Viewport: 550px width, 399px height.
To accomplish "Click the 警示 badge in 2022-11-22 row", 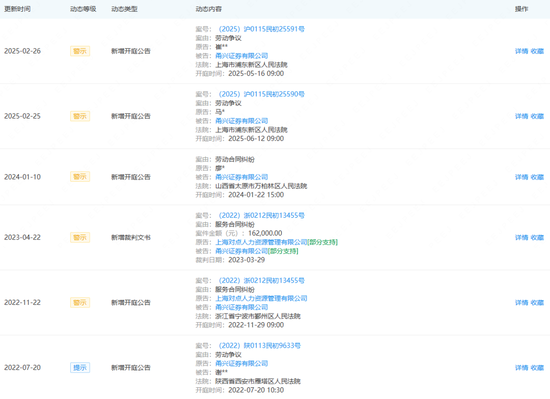I will tap(80, 303).
